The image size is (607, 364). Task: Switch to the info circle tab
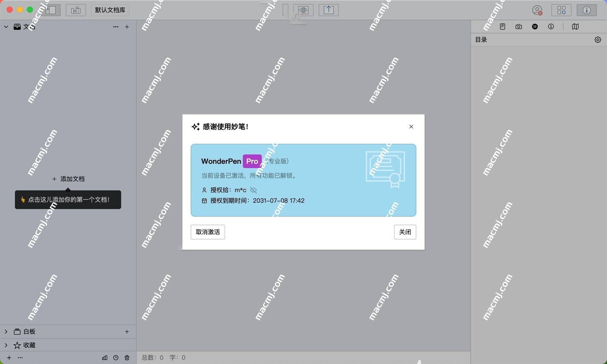pos(551,27)
